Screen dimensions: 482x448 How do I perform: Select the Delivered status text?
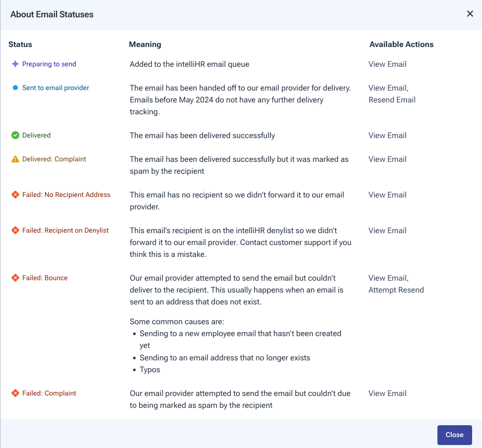[36, 135]
